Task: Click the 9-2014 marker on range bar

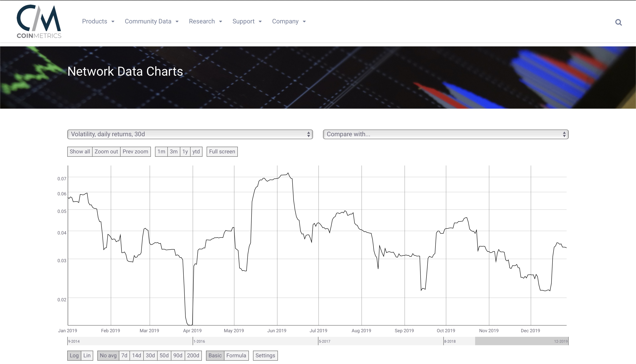Action: [74, 341]
